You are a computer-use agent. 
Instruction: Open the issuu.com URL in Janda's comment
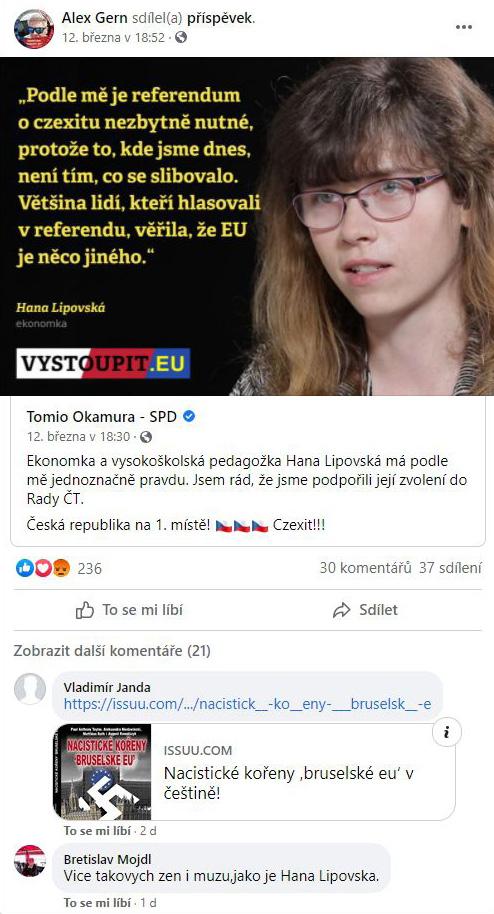coord(247,704)
